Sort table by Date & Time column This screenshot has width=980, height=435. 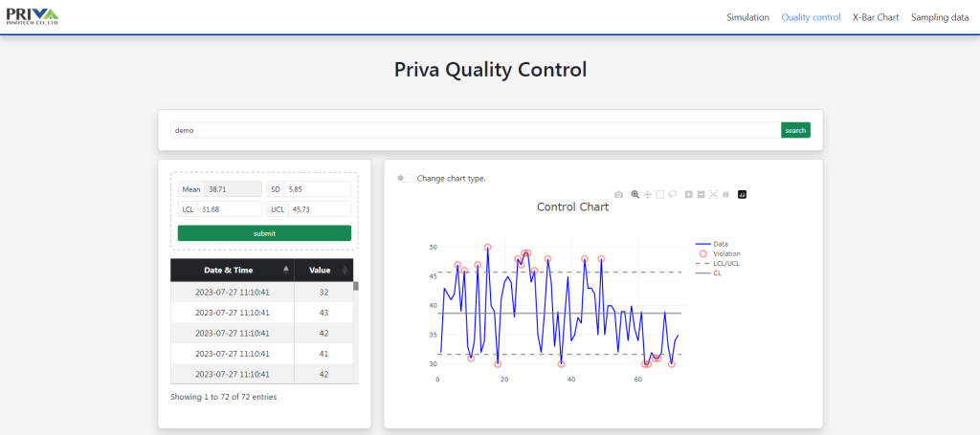pos(232,271)
